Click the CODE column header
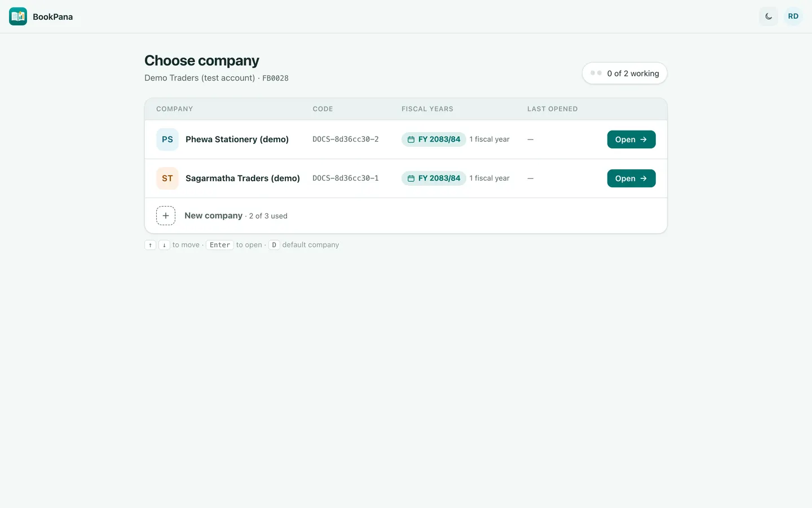The width and height of the screenshot is (812, 508). pos(323,109)
